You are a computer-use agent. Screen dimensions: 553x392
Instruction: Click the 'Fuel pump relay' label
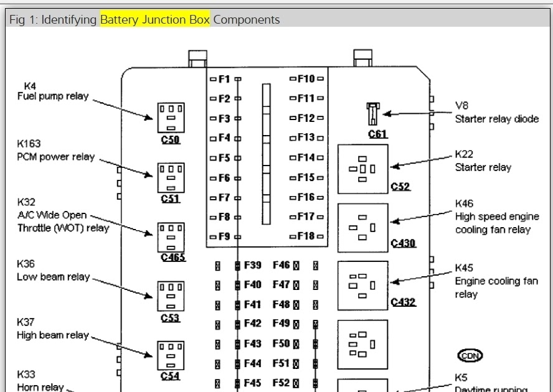click(53, 96)
